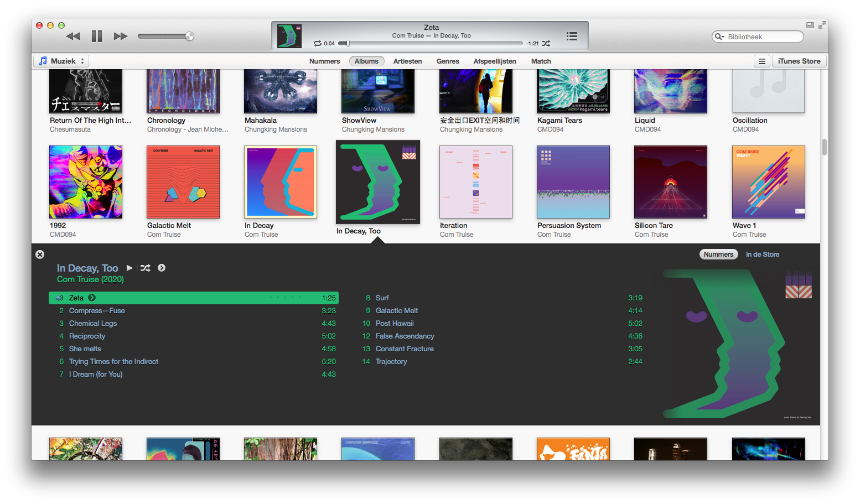Open the Match tab

[x=541, y=61]
